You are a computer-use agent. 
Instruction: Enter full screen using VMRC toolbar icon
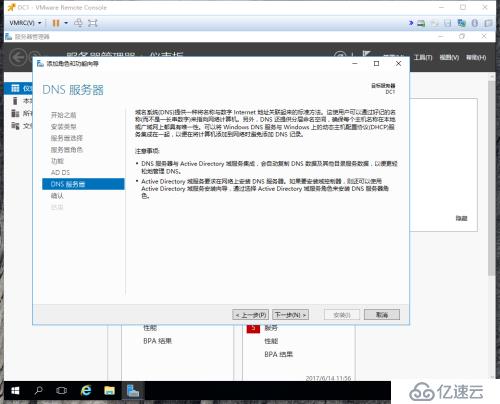pyautogui.click(x=92, y=23)
